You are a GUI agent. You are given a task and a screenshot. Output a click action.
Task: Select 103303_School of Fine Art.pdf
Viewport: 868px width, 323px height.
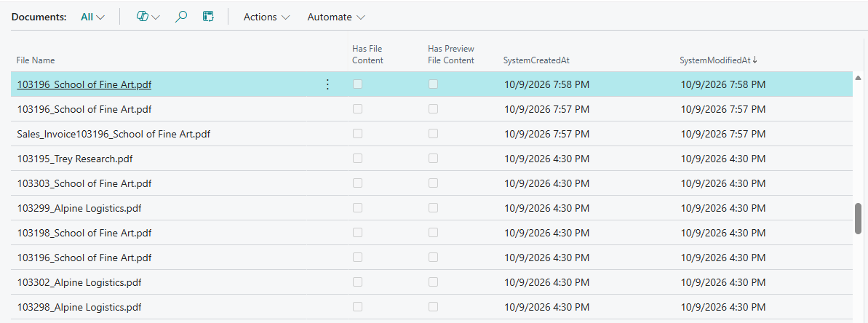[84, 183]
